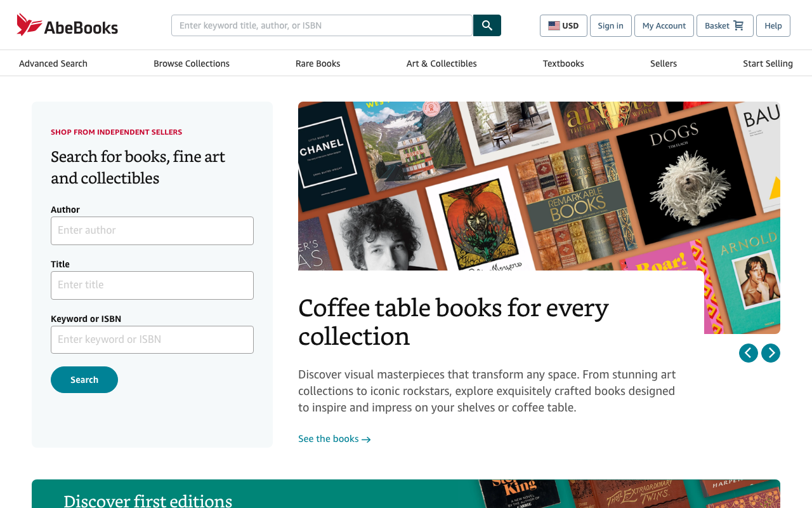Follow the See the books link
The image size is (812, 508).
click(x=334, y=439)
